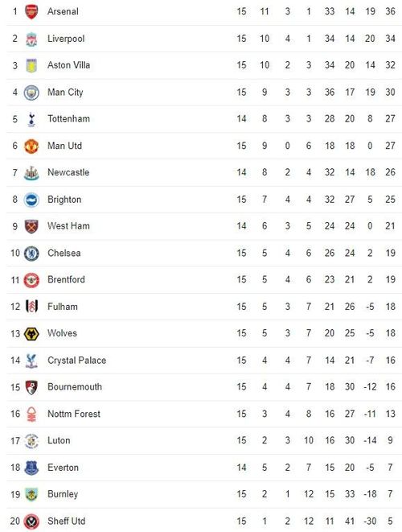The image size is (402, 532).
Task: Click the Liverpool club crest
Action: [31, 39]
